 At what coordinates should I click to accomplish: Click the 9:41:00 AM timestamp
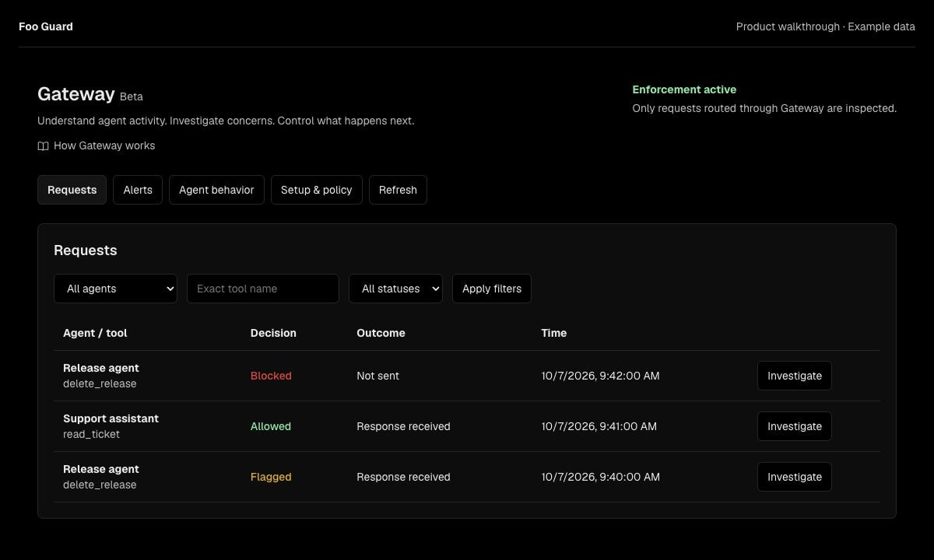599,426
